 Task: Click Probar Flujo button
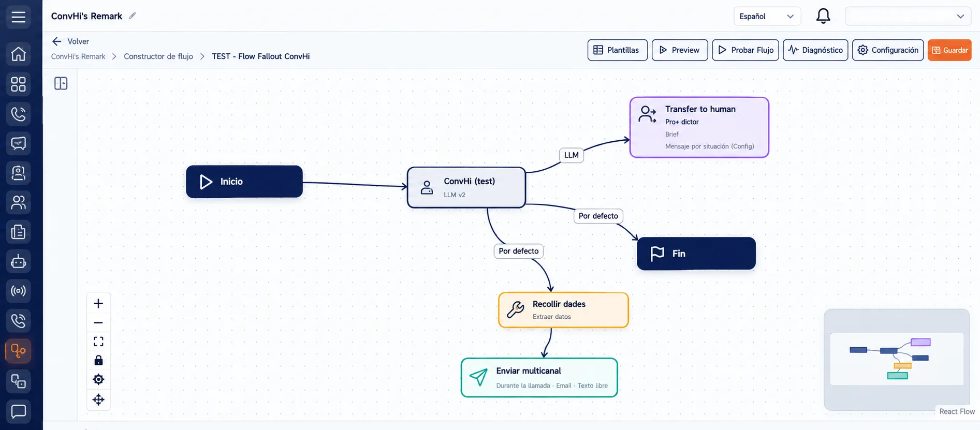pos(745,50)
